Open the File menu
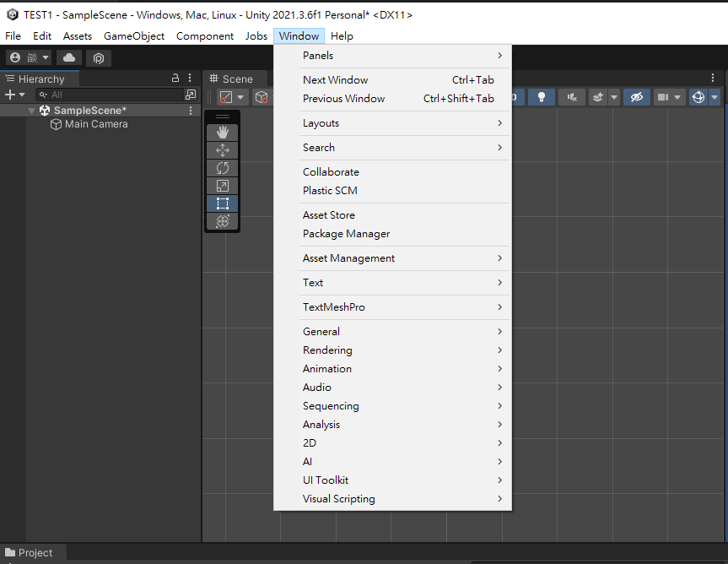The width and height of the screenshot is (728, 564). 13,35
